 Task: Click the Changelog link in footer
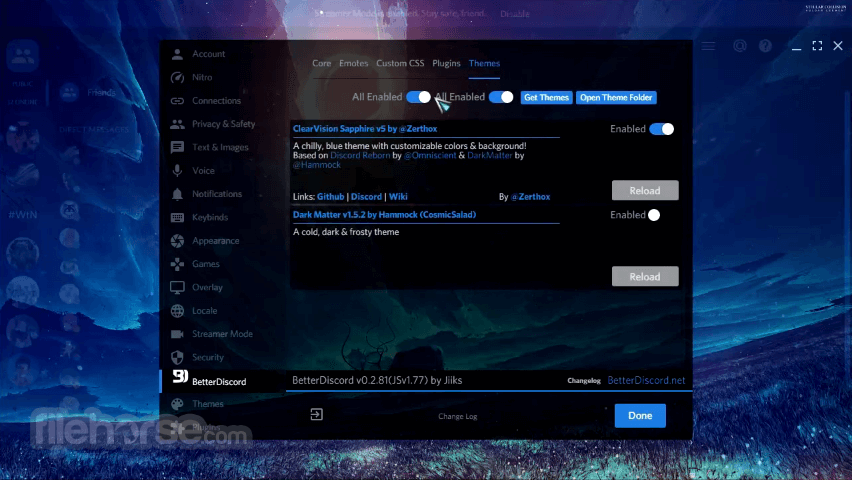point(584,381)
